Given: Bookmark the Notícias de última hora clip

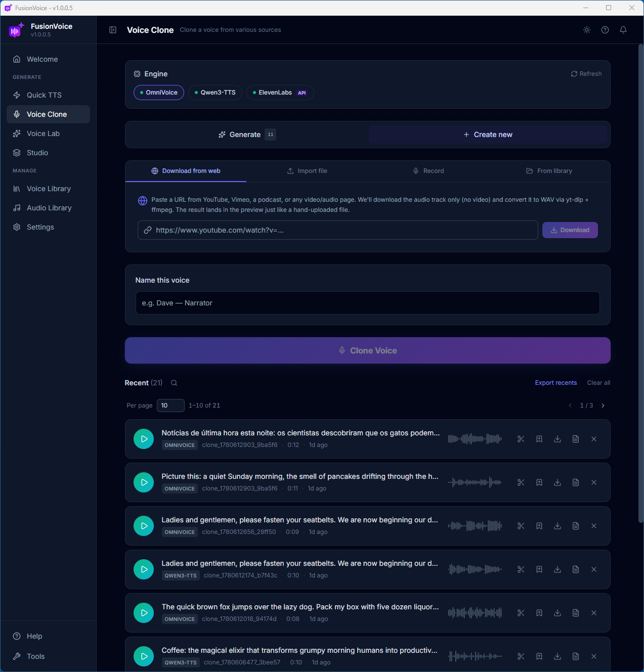Looking at the screenshot, I should click(x=539, y=439).
